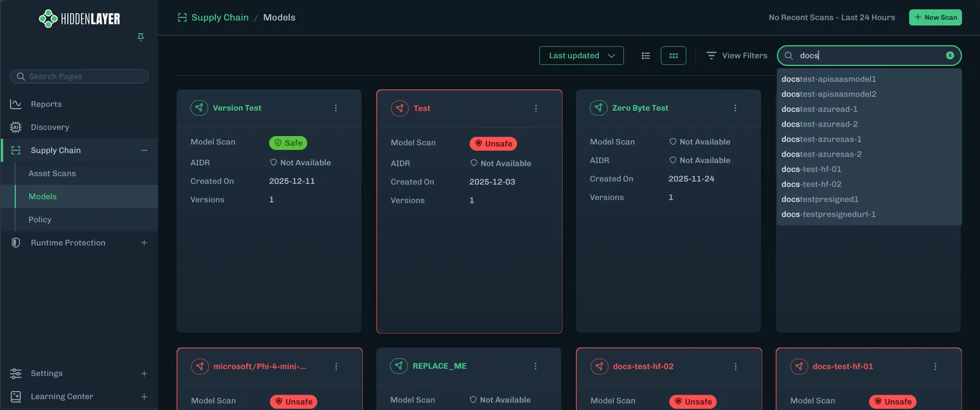
Task: Click the Version Test model icon
Action: (x=199, y=108)
